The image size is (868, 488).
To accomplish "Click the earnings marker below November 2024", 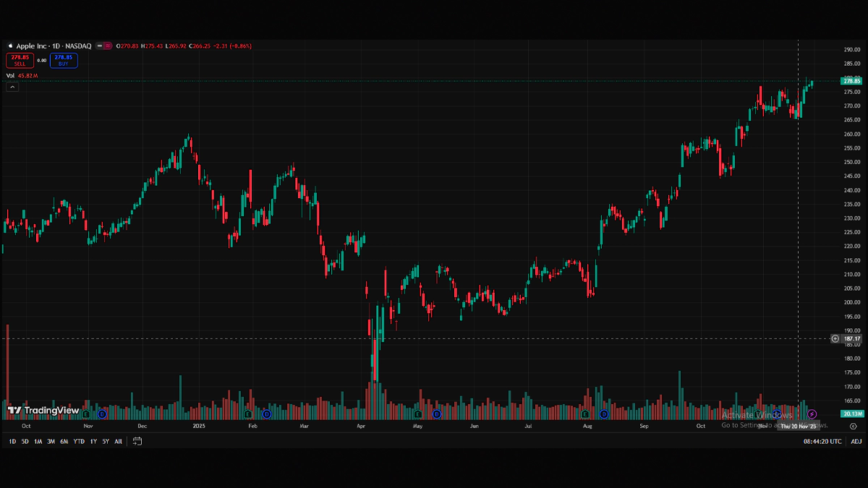I will click(86, 414).
